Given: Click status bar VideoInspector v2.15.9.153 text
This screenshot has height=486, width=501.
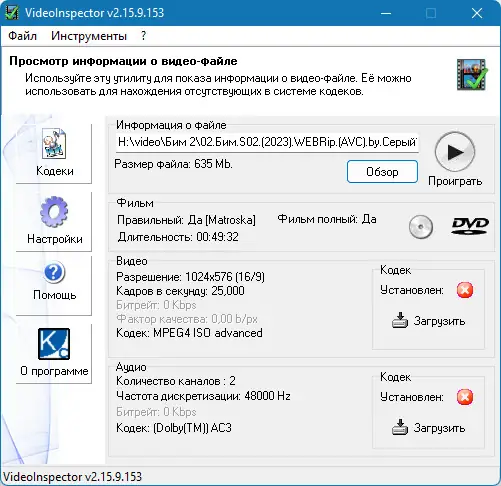Looking at the screenshot, I should (x=72, y=477).
